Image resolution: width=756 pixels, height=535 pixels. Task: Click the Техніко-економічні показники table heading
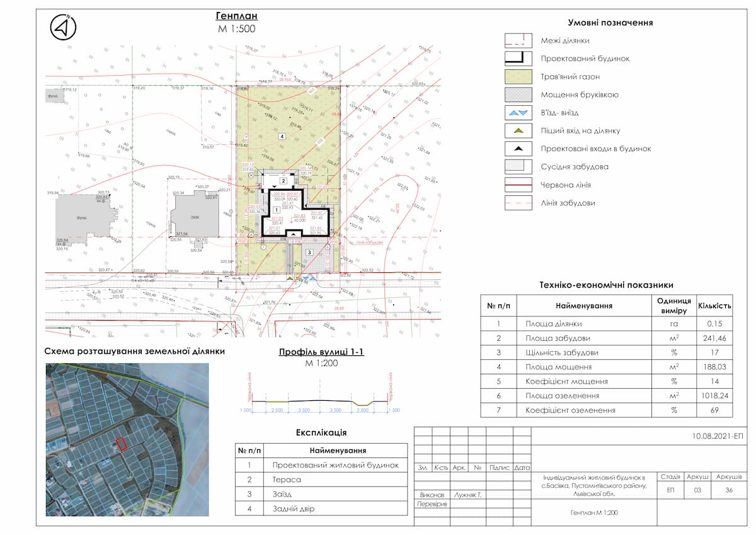pyautogui.click(x=606, y=285)
